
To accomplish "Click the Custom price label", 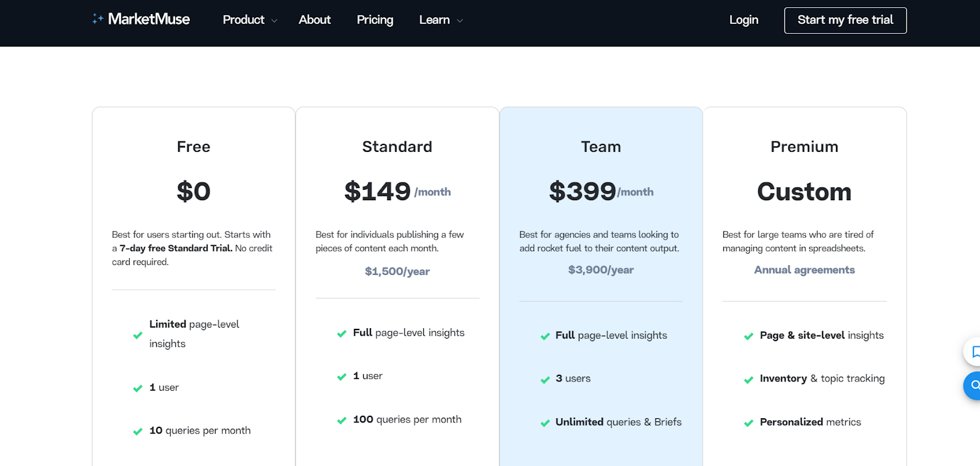I will [x=804, y=192].
